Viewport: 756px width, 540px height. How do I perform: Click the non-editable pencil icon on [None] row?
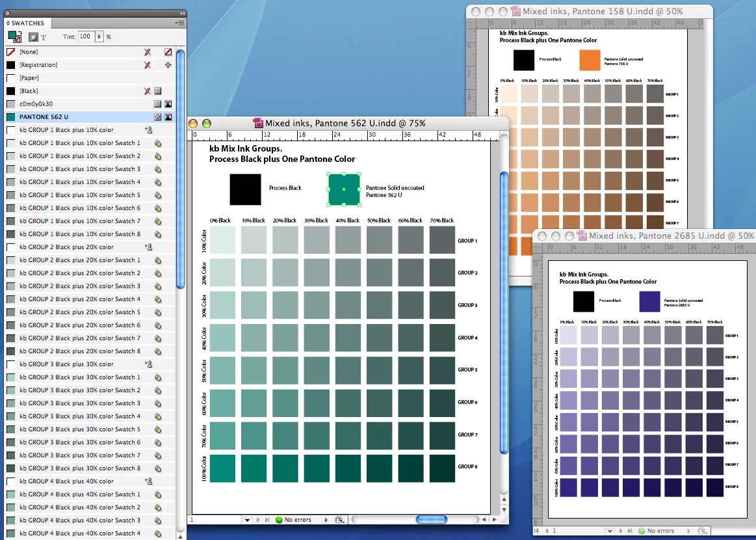tap(148, 51)
